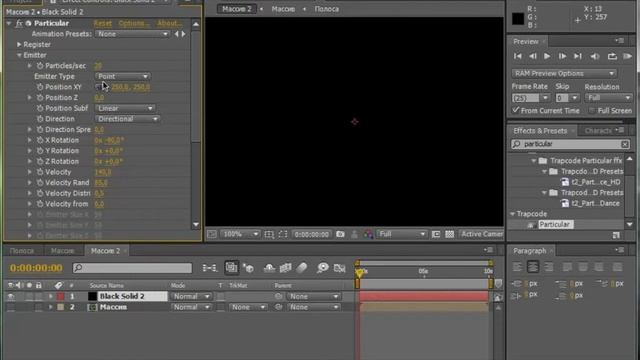Open Position Subframe Linear dropdown
This screenshot has width=640, height=360.
coord(125,108)
